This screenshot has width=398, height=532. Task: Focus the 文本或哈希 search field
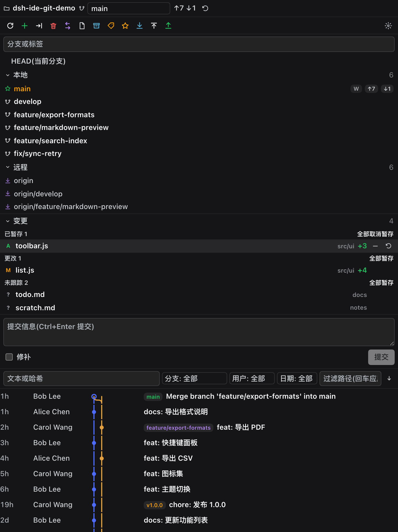tap(82, 379)
